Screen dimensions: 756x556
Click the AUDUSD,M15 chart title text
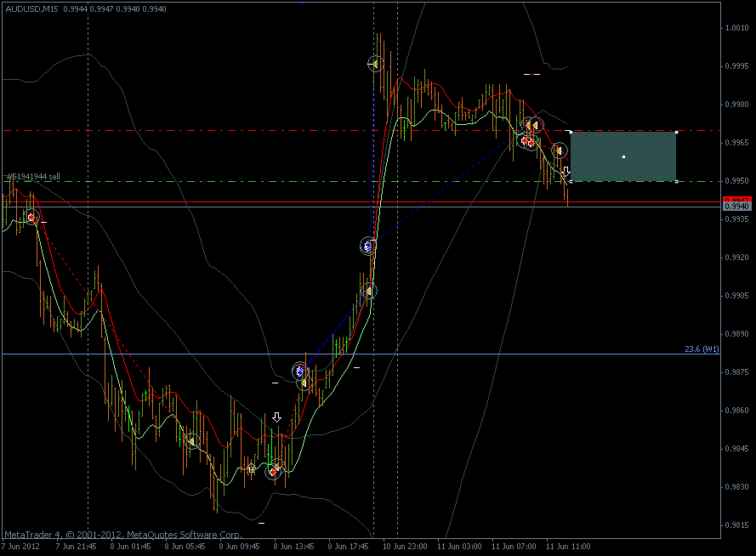(31, 9)
